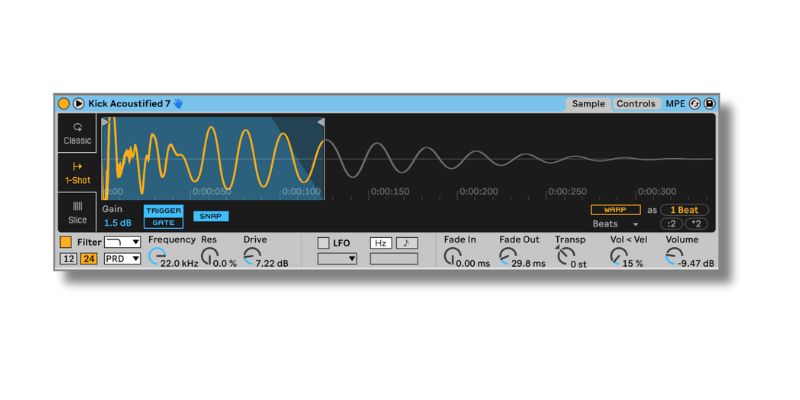Click the 0:00:250 time ruler label
800x400 pixels.
tap(567, 192)
